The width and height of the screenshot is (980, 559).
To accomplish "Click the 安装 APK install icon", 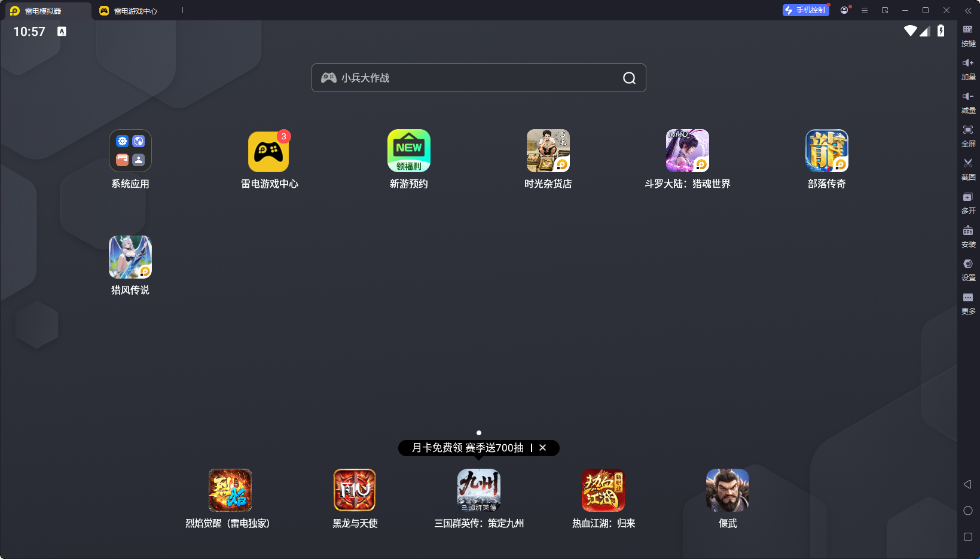I will [x=968, y=236].
